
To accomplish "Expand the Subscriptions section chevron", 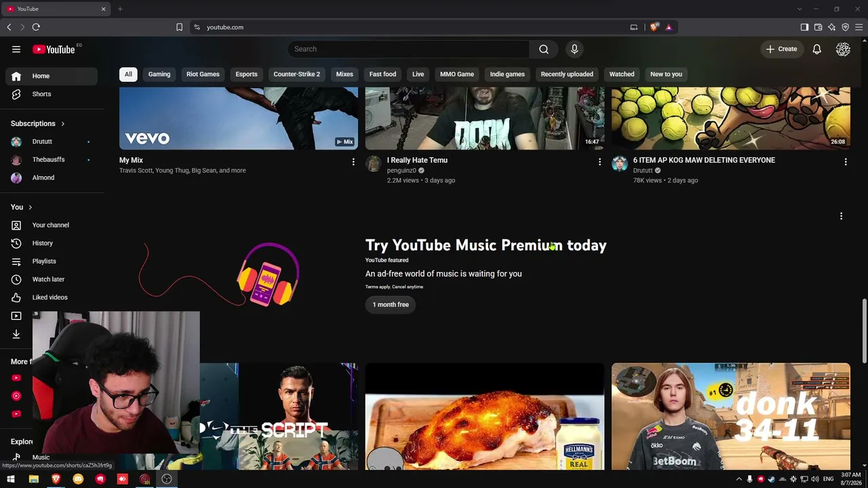I will pos(62,124).
